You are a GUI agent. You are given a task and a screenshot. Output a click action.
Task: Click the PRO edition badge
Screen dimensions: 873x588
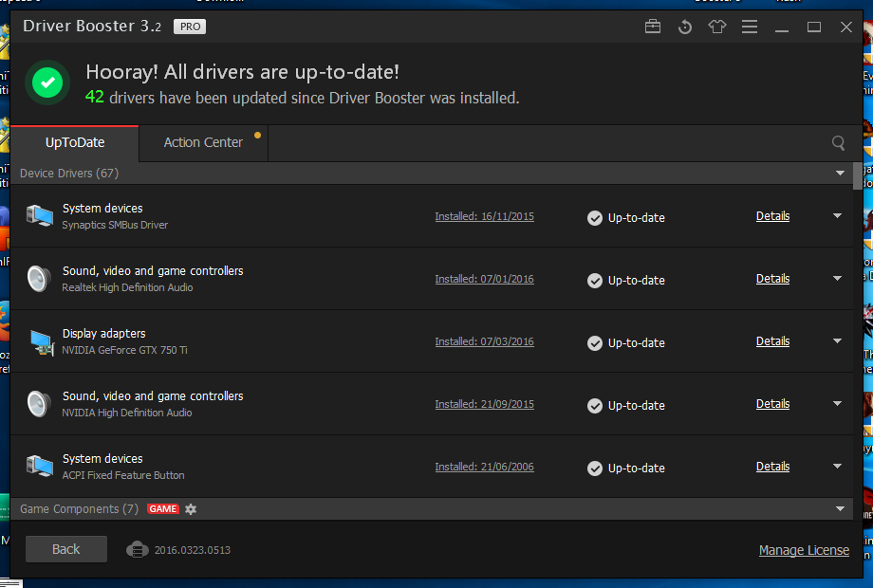click(190, 27)
